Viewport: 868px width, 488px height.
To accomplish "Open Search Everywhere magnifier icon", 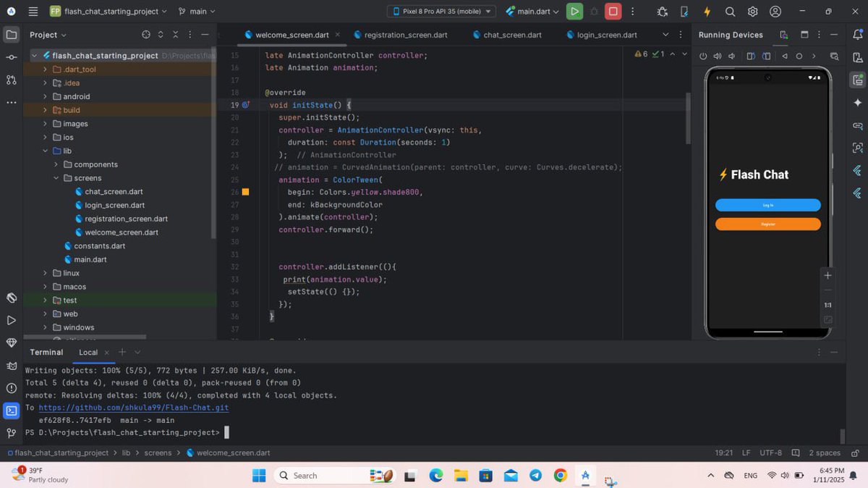I will [x=731, y=12].
